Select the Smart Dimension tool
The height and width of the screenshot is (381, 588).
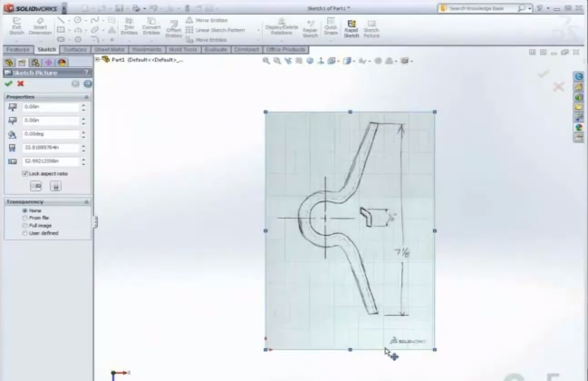tap(40, 26)
